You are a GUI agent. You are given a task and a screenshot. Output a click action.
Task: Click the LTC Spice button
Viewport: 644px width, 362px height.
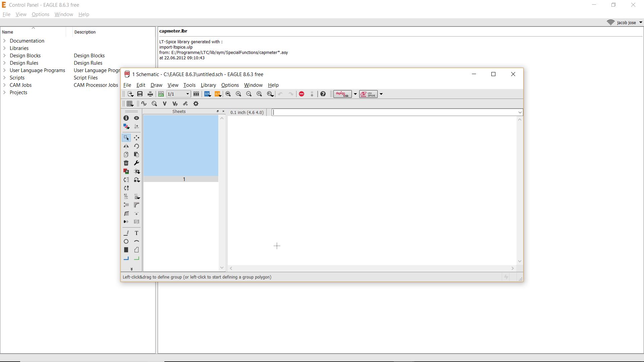[x=368, y=94]
